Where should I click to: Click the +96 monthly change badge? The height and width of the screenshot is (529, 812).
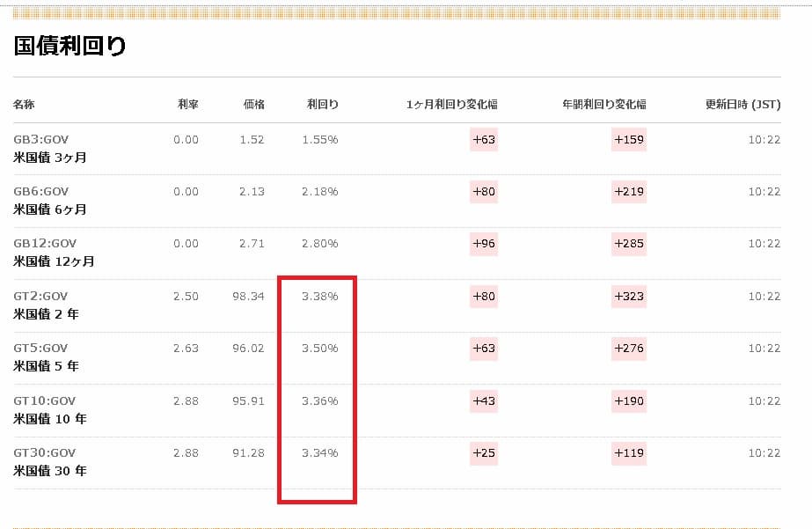[x=484, y=244]
